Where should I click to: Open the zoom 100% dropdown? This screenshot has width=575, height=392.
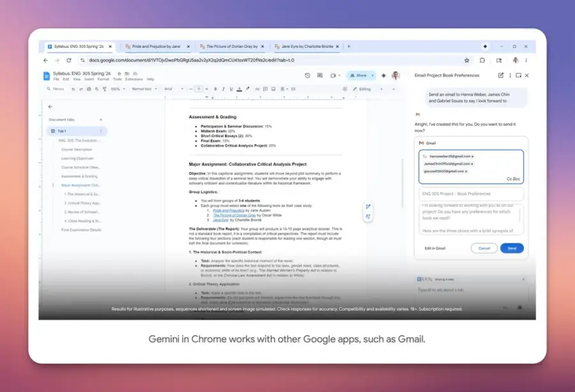click(x=118, y=89)
